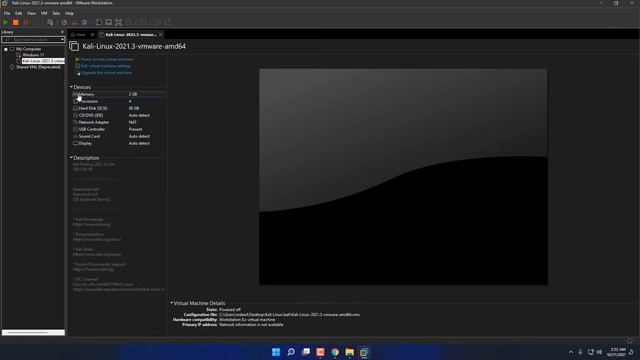
Task: Open Task View on the taskbar
Action: 305,352
